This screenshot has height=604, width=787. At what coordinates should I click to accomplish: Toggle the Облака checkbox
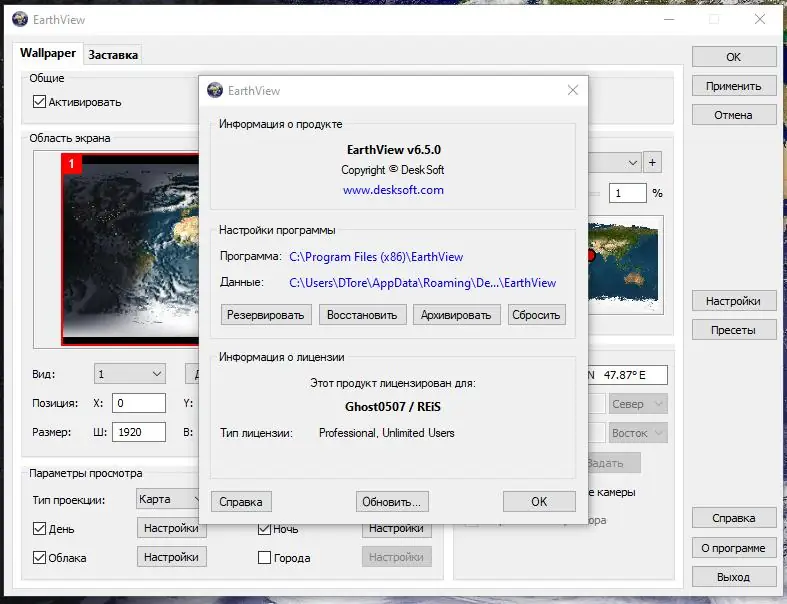coord(39,558)
